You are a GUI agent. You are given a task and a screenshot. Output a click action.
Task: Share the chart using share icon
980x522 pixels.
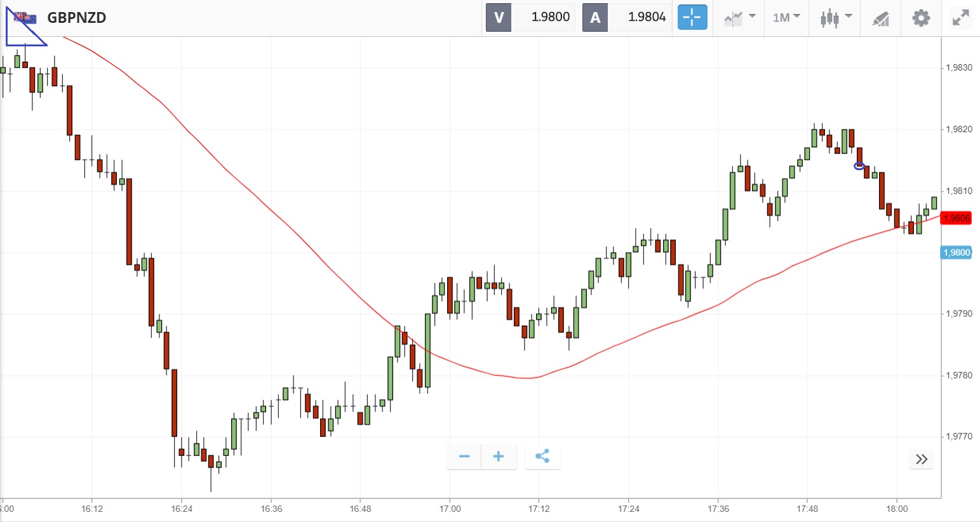[542, 457]
